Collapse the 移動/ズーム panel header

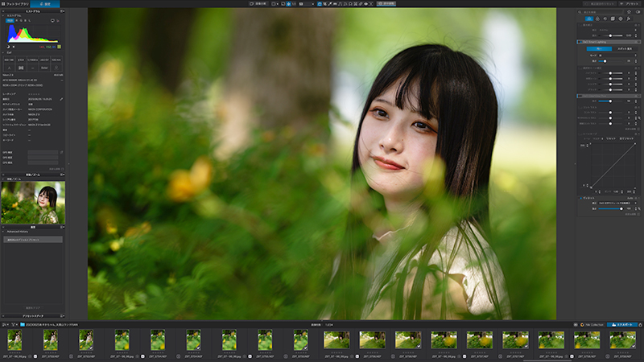[33, 175]
